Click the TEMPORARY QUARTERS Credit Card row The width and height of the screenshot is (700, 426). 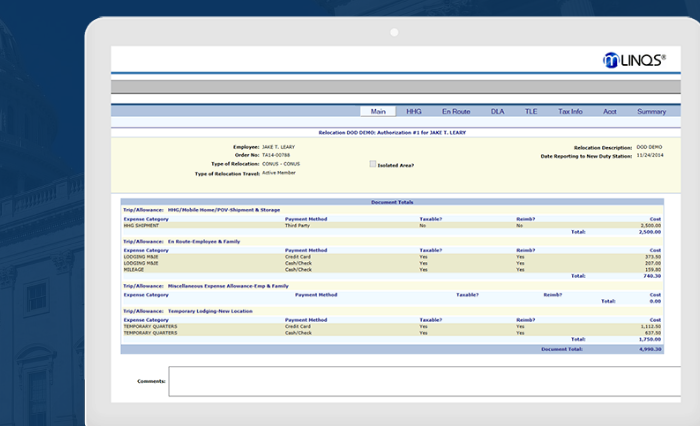148,326
